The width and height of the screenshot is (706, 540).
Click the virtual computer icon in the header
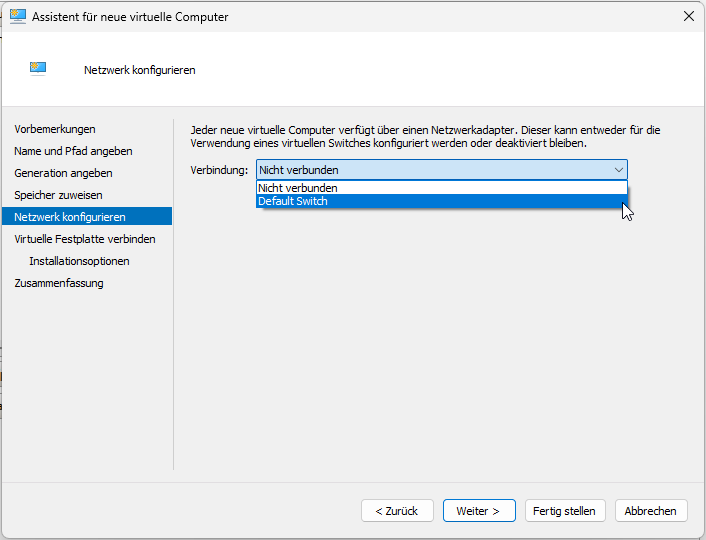tap(38, 69)
